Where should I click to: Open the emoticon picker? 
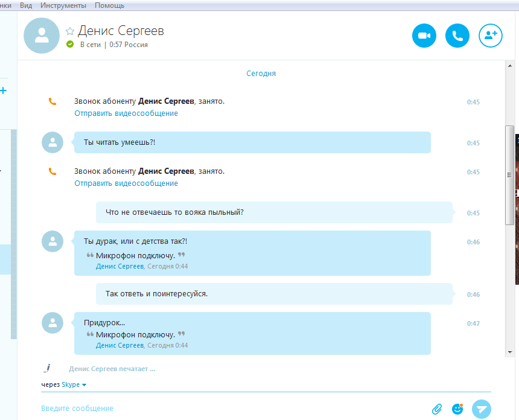(x=457, y=409)
